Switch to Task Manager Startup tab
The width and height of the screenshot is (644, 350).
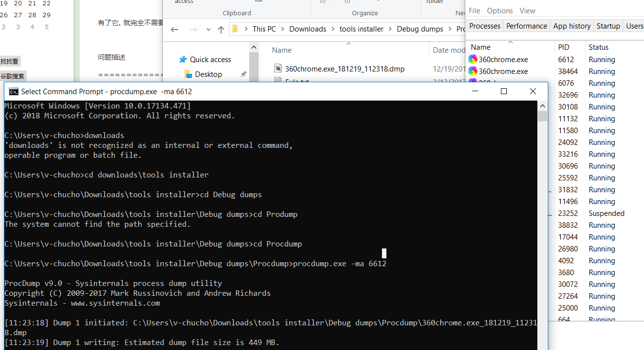point(608,26)
